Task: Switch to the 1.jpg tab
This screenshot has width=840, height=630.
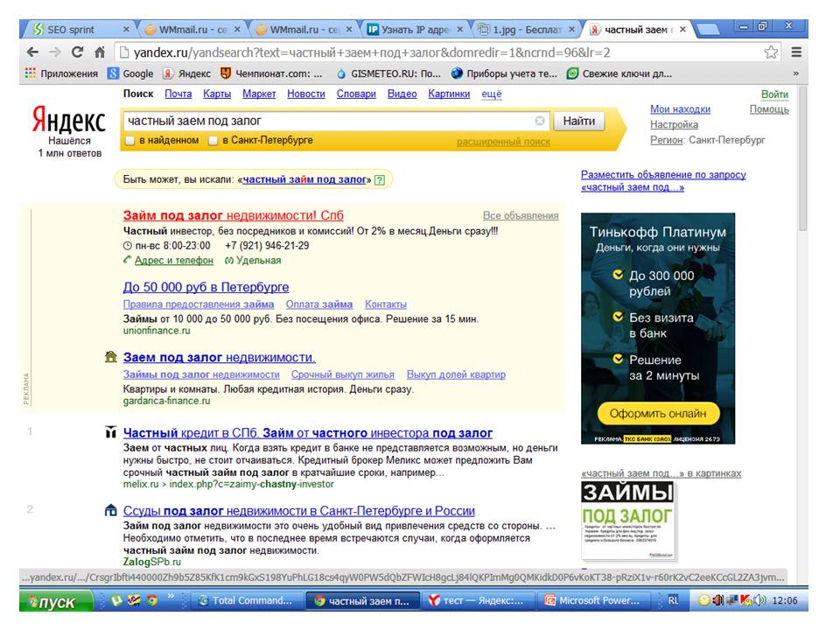Action: point(528,30)
